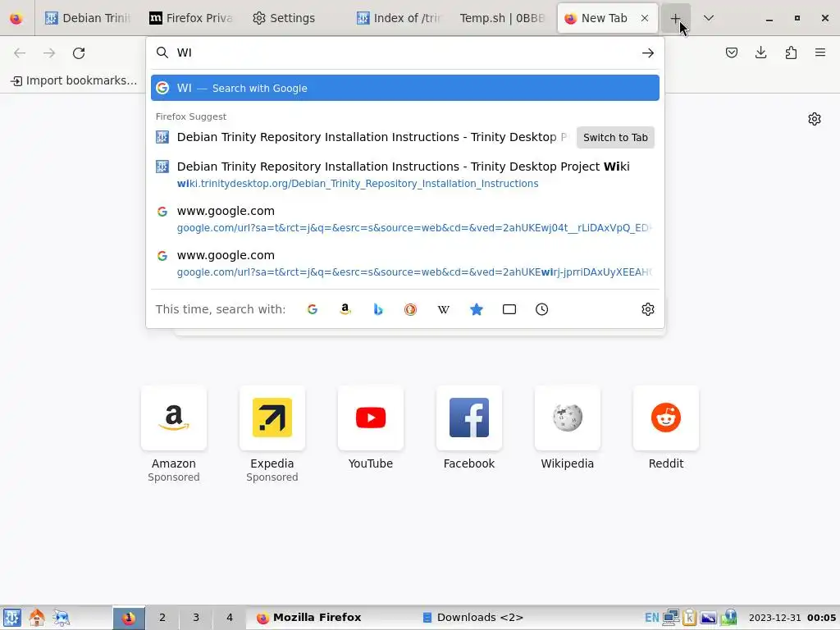The image size is (840, 630).
Task: Open the Firefox application menu
Action: 820,52
